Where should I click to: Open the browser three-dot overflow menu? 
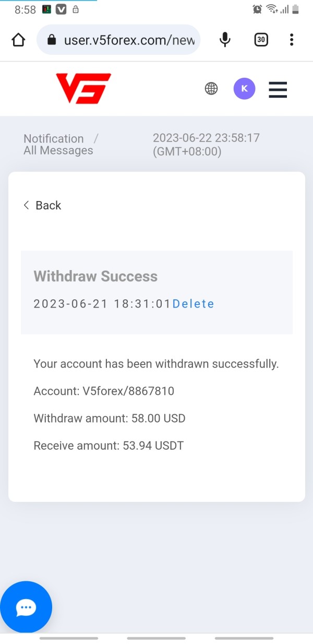[x=292, y=40]
